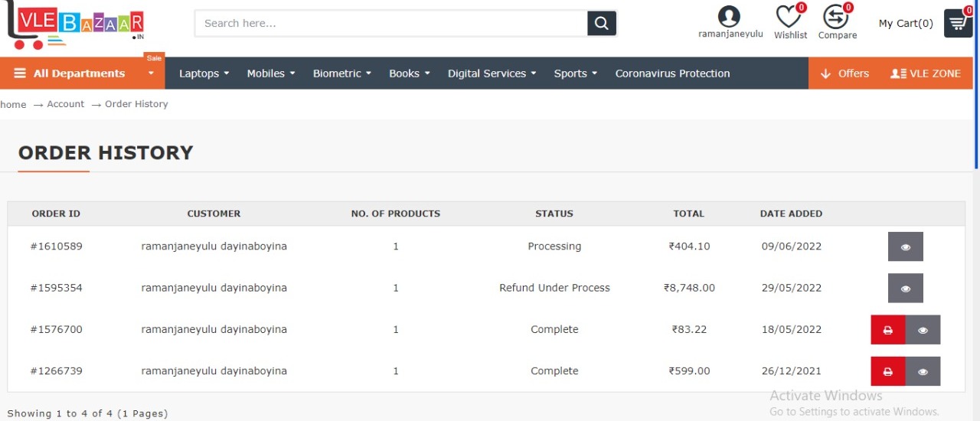Open the Coronavirus Protection menu item
Image resolution: width=980 pixels, height=421 pixels.
tap(672, 73)
